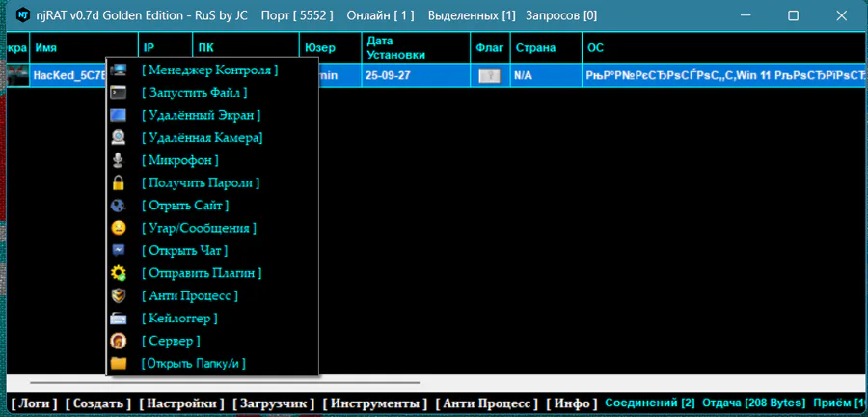
Task: Choose Запустить Файл in context menu
Action: pos(194,93)
